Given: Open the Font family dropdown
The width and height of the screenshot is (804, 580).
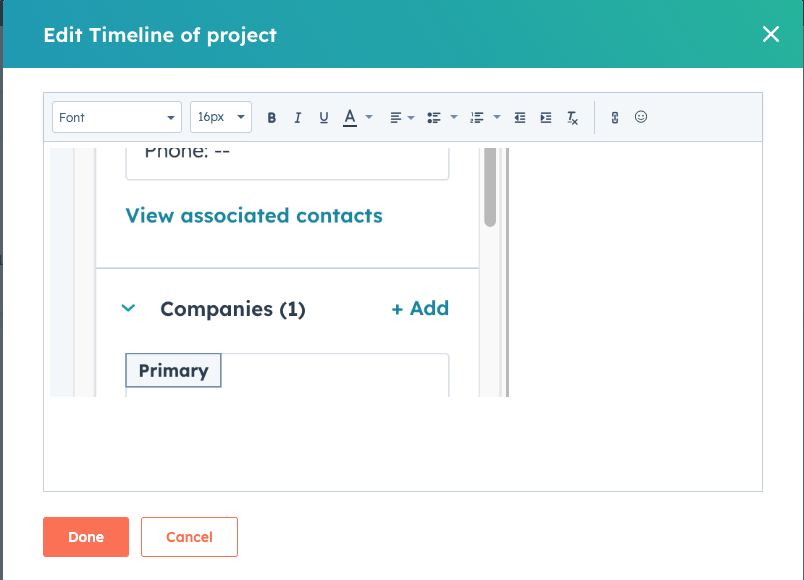Looking at the screenshot, I should point(116,117).
